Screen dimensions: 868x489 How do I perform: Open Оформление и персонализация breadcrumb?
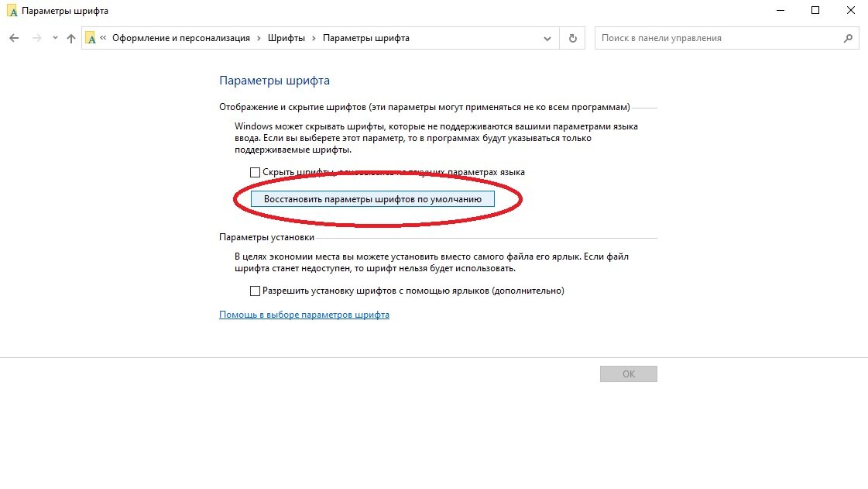181,38
